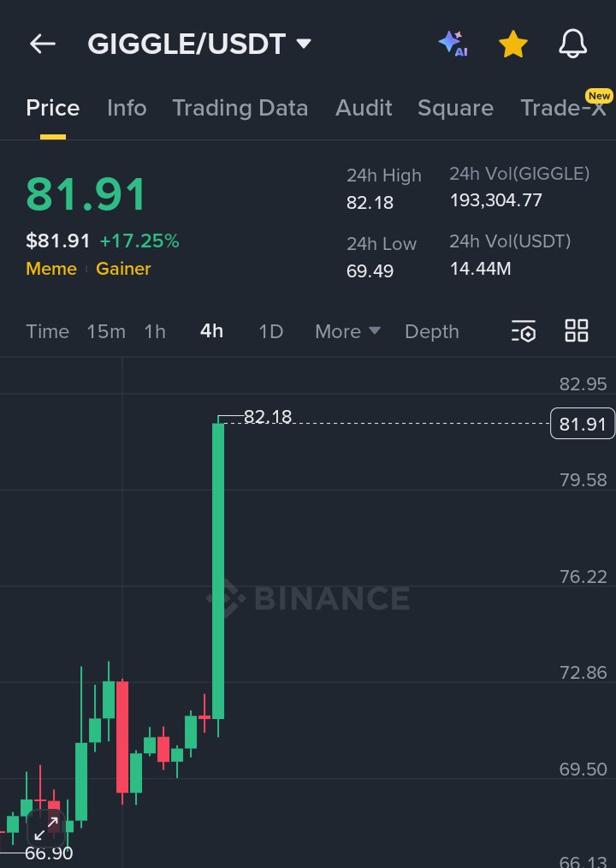Tap the 82.18 high marker on chart
This screenshot has height=868, width=616.
tap(267, 416)
